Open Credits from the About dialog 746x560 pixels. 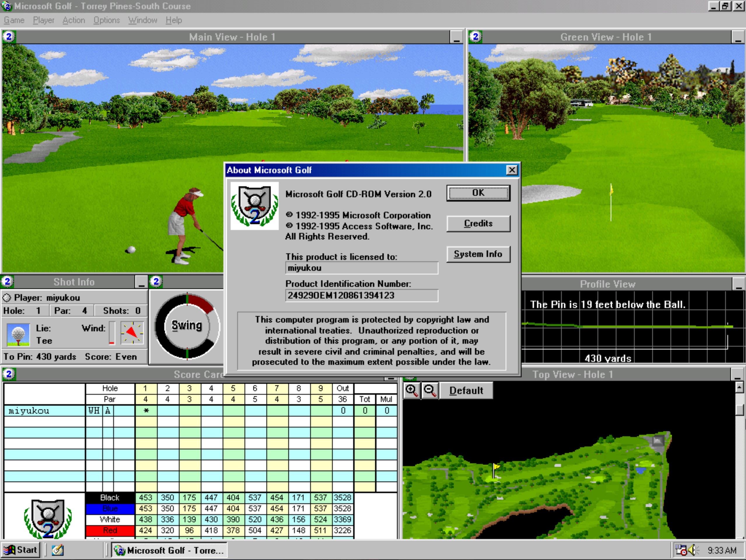[x=478, y=223]
